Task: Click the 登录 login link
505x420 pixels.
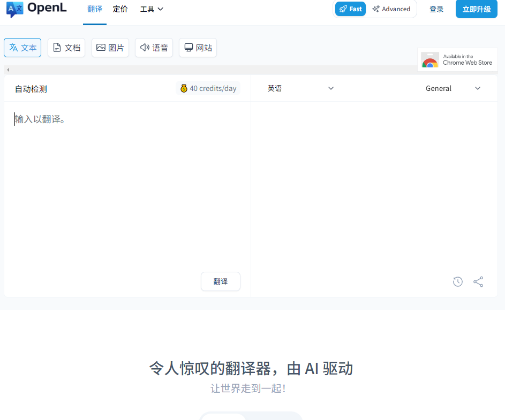Action: 436,9
